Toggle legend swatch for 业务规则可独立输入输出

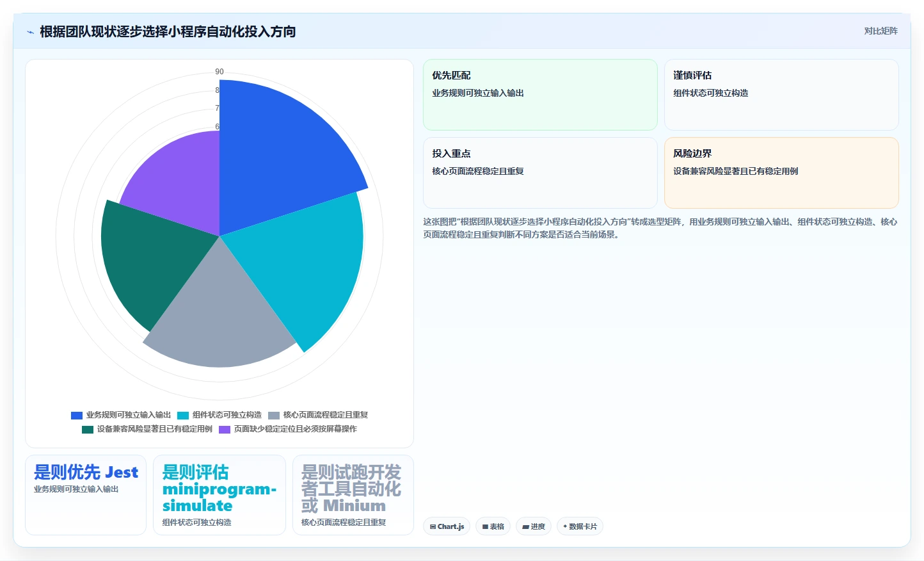[77, 416]
